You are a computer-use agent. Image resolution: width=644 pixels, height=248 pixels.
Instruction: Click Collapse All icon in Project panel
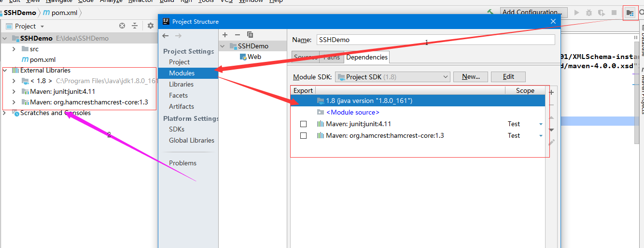click(x=135, y=26)
